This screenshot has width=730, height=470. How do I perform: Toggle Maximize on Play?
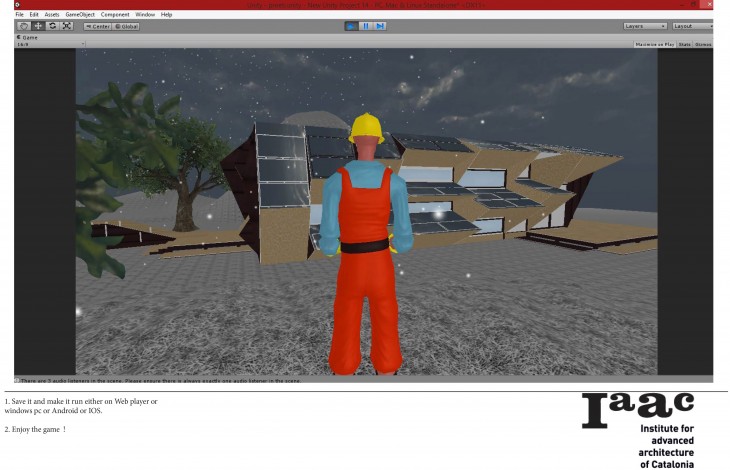click(x=654, y=44)
